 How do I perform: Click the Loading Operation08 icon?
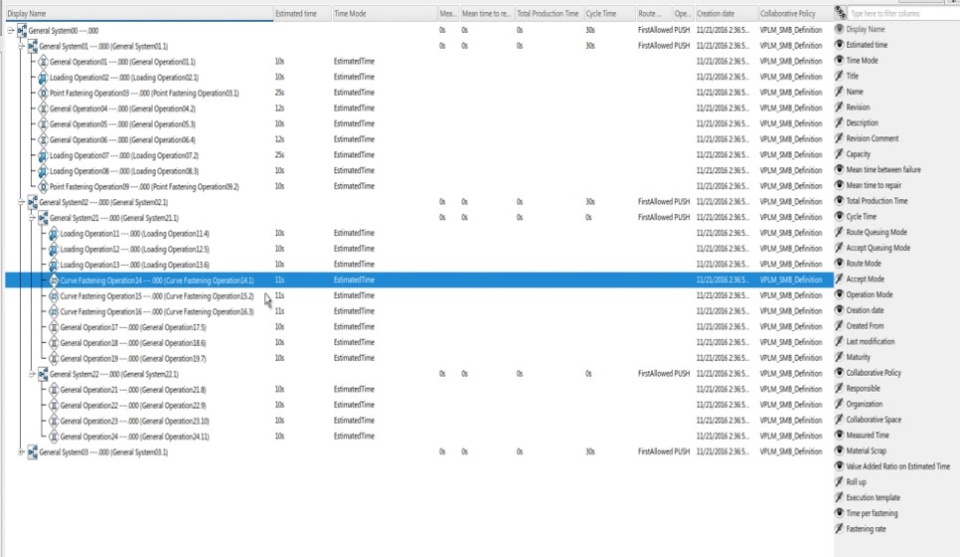click(x=43, y=171)
